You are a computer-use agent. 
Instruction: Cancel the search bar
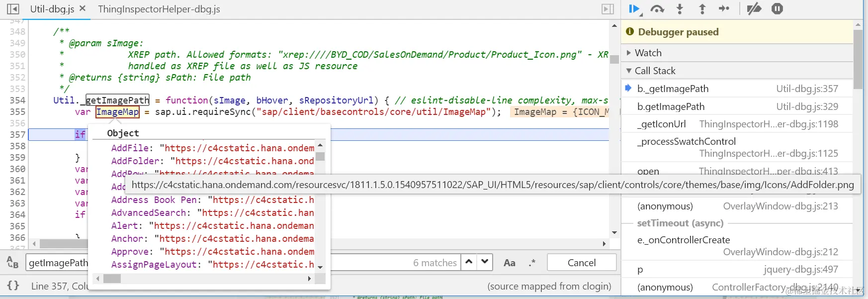point(582,263)
